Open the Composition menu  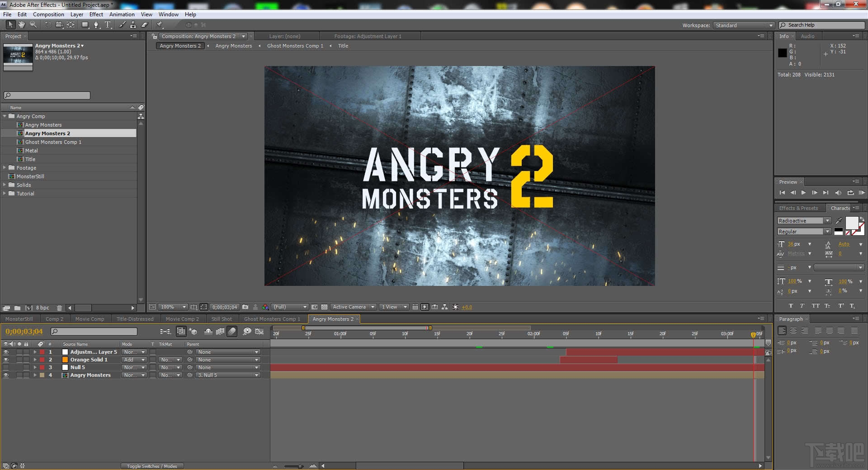point(48,14)
